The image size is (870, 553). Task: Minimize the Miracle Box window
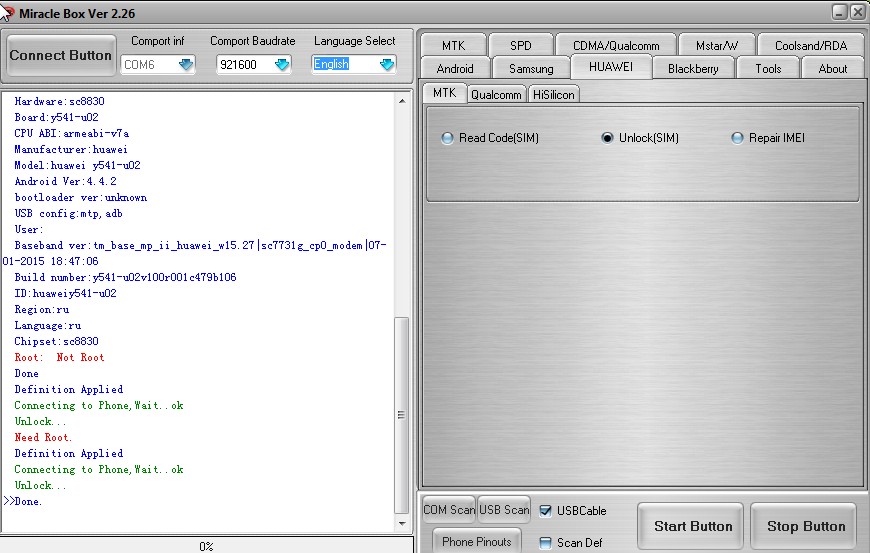(839, 12)
